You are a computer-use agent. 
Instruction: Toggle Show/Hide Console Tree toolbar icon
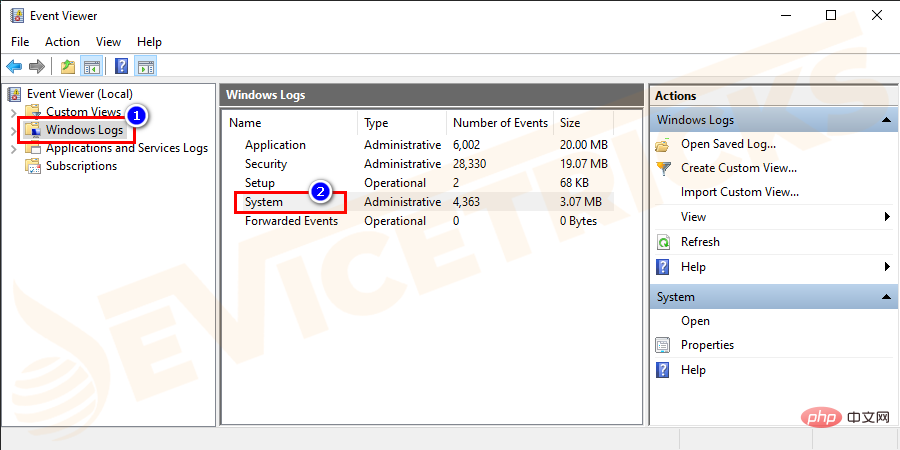point(91,67)
